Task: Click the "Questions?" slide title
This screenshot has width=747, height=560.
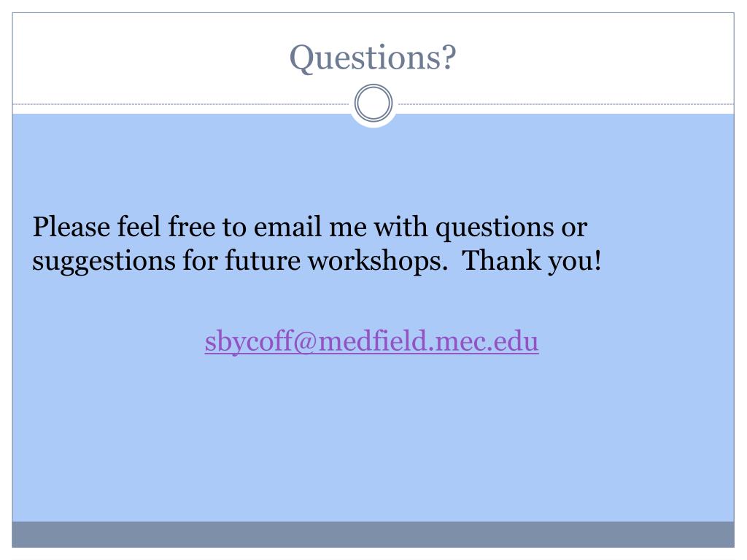Action: (373, 58)
